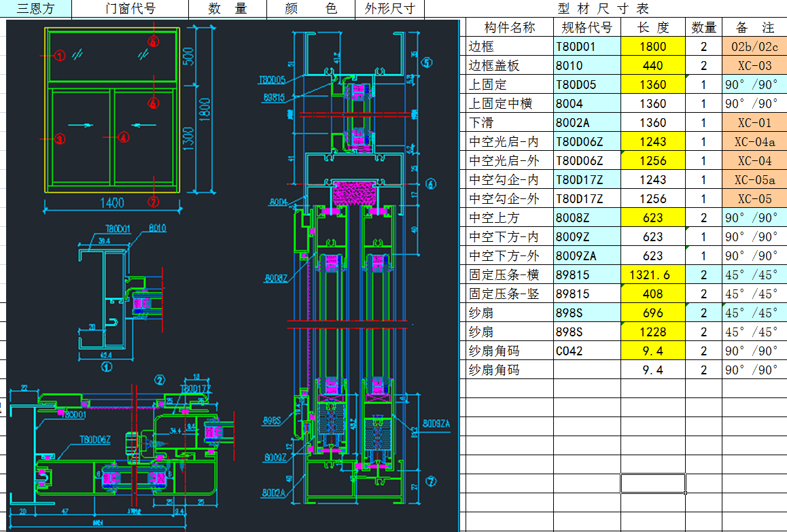Click the orange remark cell "XC-04a"
This screenshot has height=532, width=787.
pos(754,142)
